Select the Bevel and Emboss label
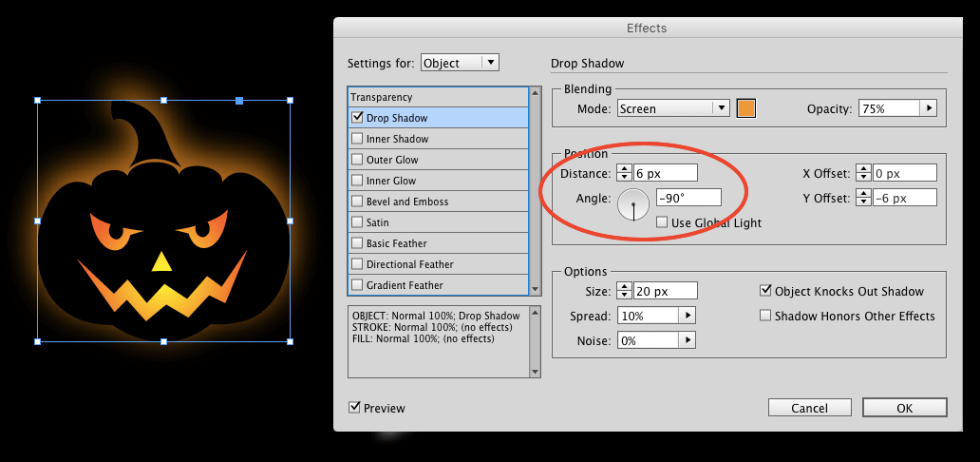This screenshot has width=980, height=462. click(x=407, y=202)
